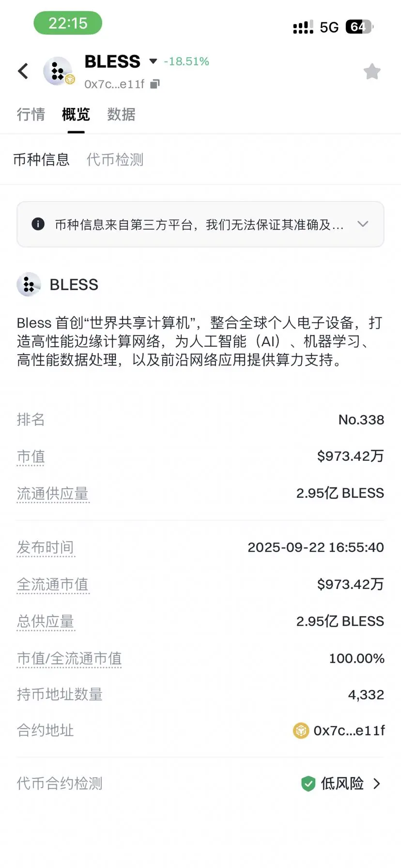Tap the 市值 label for its explanation
Viewport: 401px width, 868px height.
pyautogui.click(x=31, y=456)
